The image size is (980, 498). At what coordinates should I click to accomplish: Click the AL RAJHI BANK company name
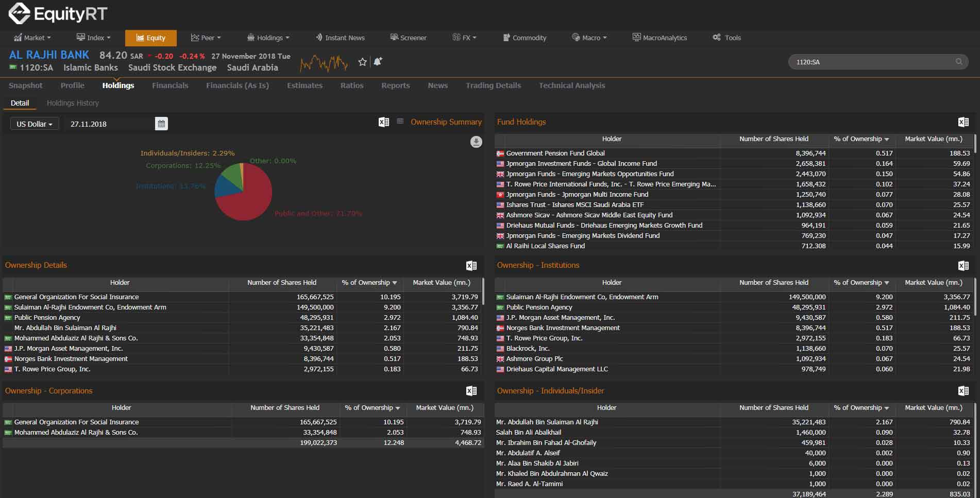pyautogui.click(x=49, y=55)
